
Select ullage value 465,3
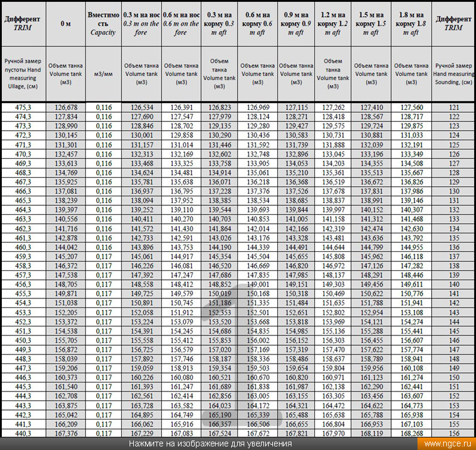[x=23, y=201]
